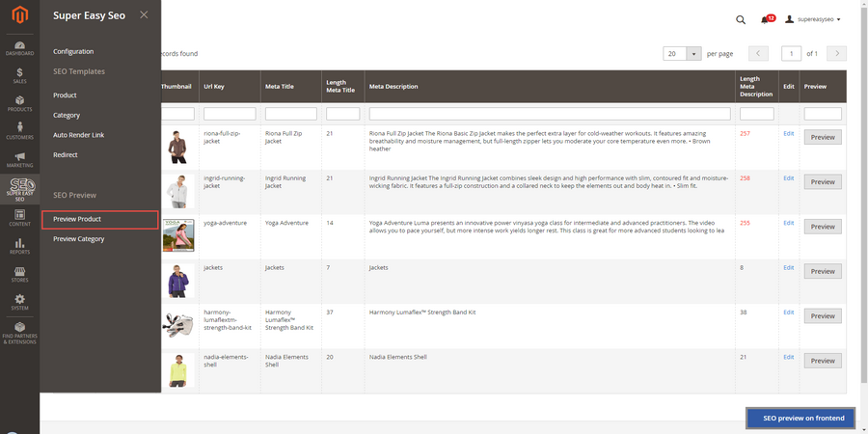This screenshot has height=434, width=868.
Task: Open the Riona Full Zip Jacket thumbnail
Action: point(177,147)
